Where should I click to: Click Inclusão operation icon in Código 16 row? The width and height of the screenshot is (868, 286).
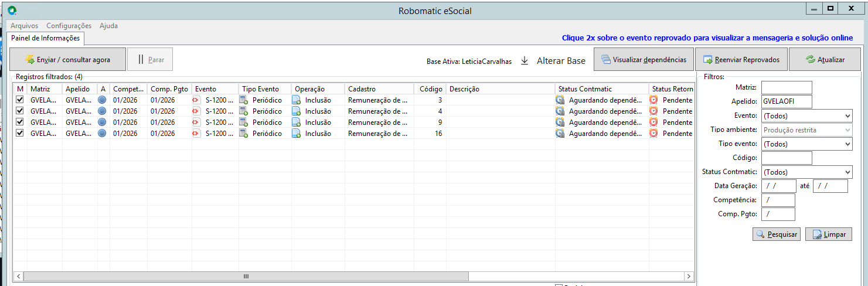point(297,133)
